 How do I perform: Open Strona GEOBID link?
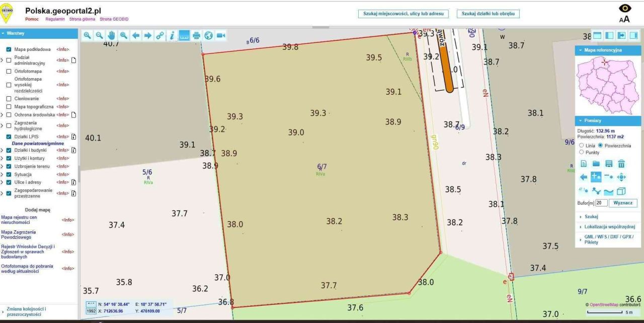click(114, 19)
